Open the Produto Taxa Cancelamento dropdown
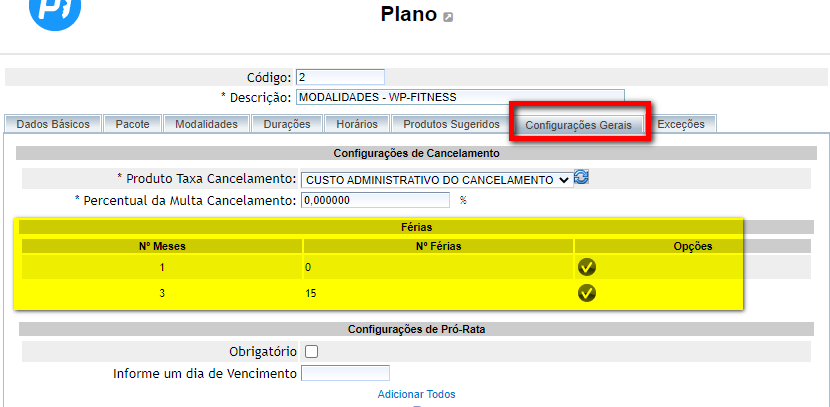The width and height of the screenshot is (830, 407). tap(437, 179)
